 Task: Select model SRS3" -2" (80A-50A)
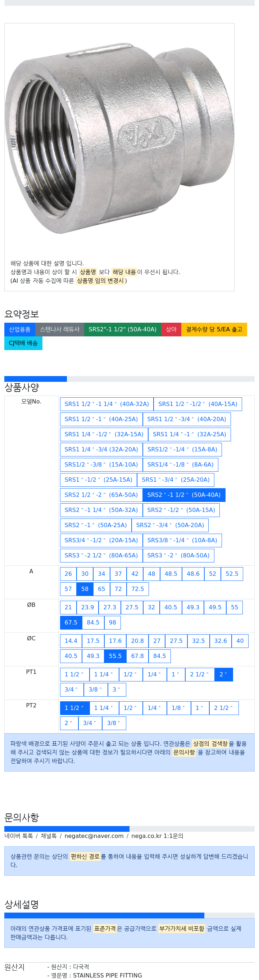178,555
